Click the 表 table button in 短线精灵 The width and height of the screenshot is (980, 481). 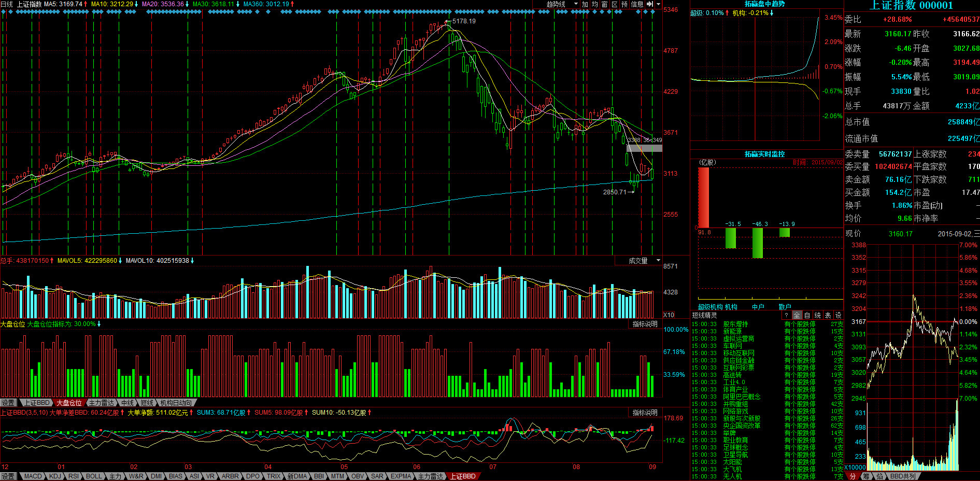[828, 315]
